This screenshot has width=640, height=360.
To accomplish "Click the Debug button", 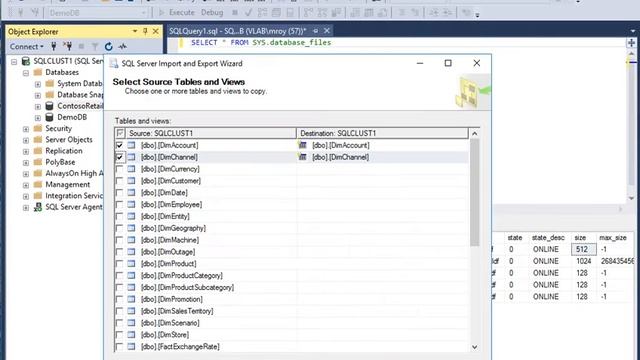I will click(212, 13).
